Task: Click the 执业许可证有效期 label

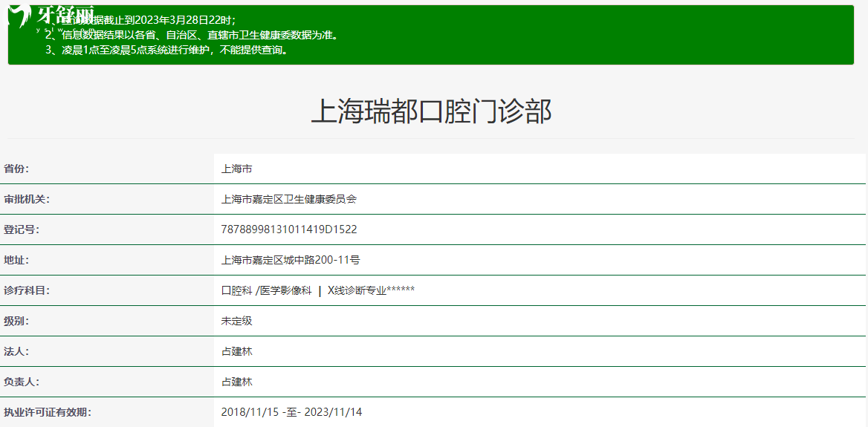Action: pos(47,412)
